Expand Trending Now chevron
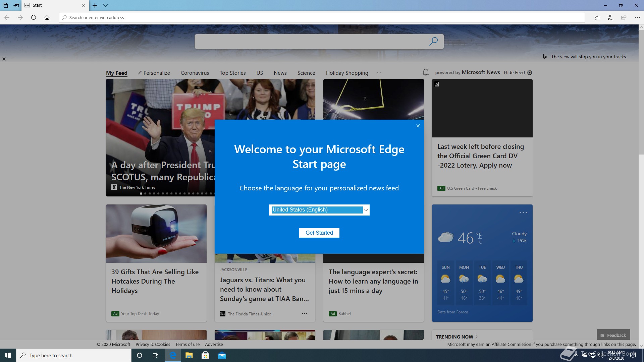644x362 pixels. coord(477,337)
